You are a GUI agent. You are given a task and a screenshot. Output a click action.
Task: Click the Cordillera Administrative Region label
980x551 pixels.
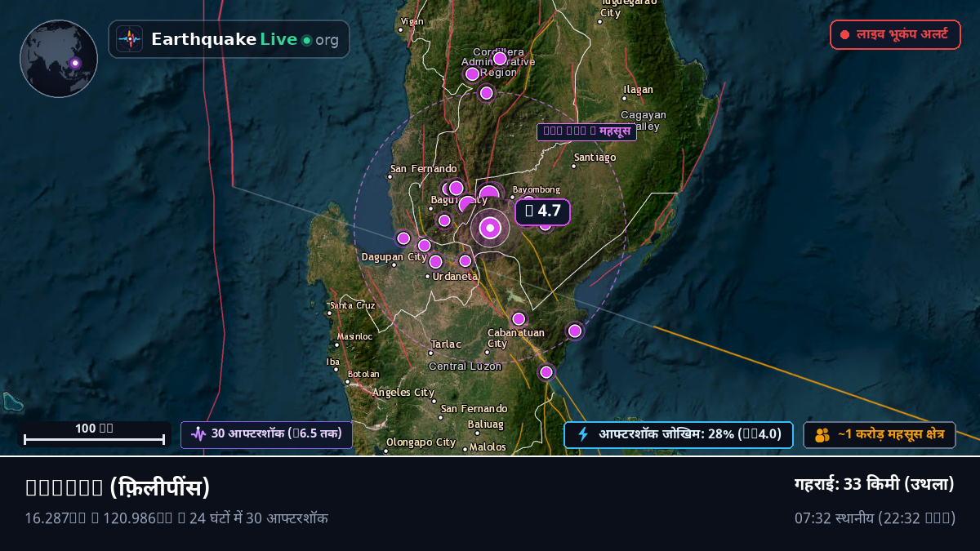tap(498, 62)
